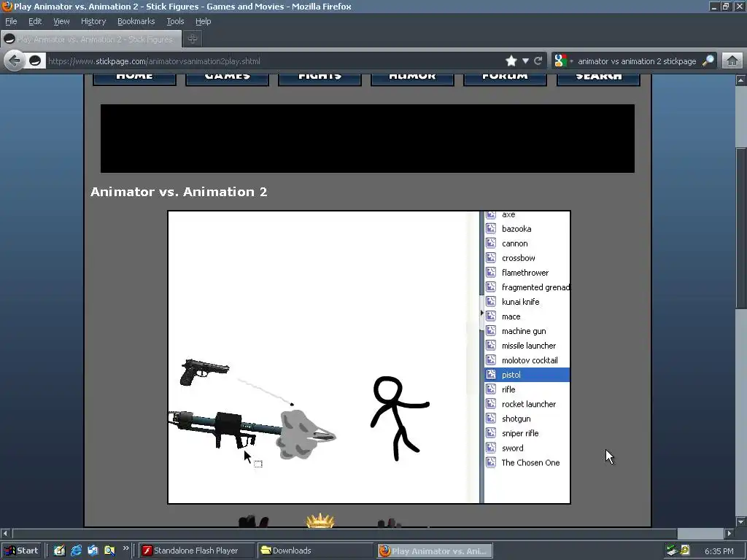
Task: Click the cannon library item icon
Action: point(491,244)
